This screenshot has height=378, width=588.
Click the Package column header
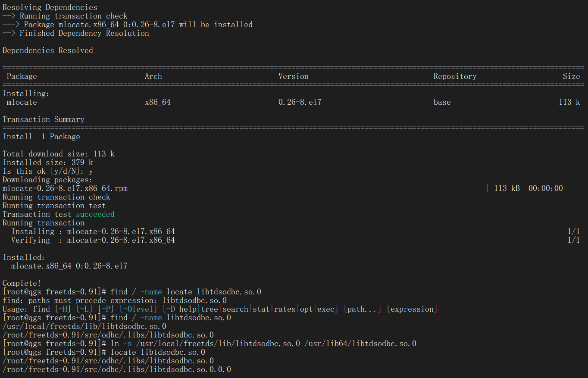22,76
